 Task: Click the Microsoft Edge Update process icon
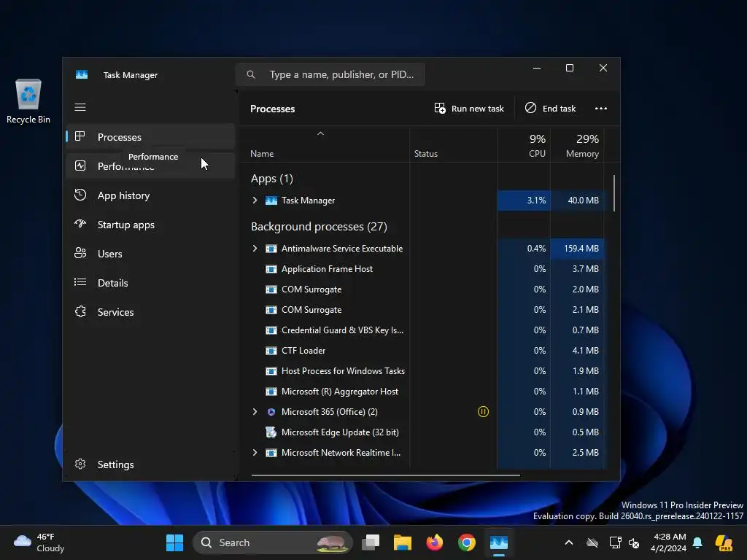(271, 432)
